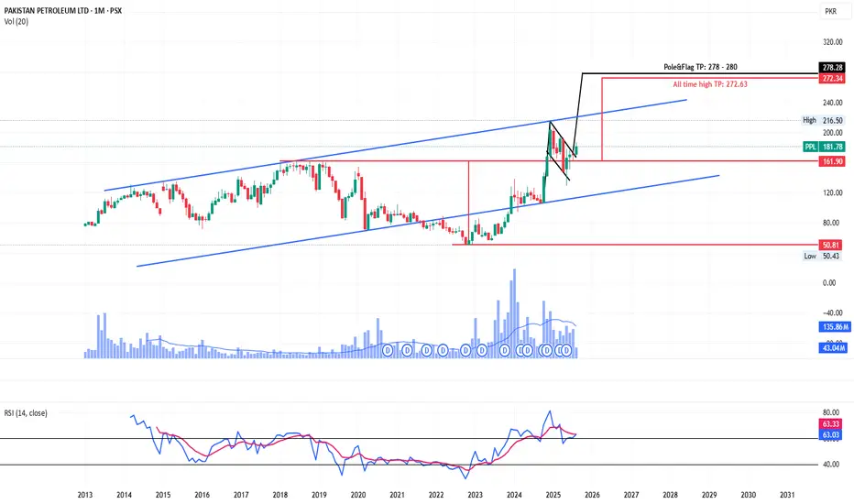Click the 2025 label on time axis
The image size is (854, 504).
(x=553, y=495)
